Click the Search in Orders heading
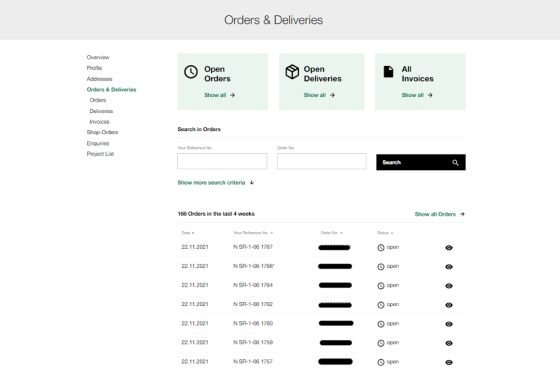Screen dimensions: 560x373 [199, 129]
